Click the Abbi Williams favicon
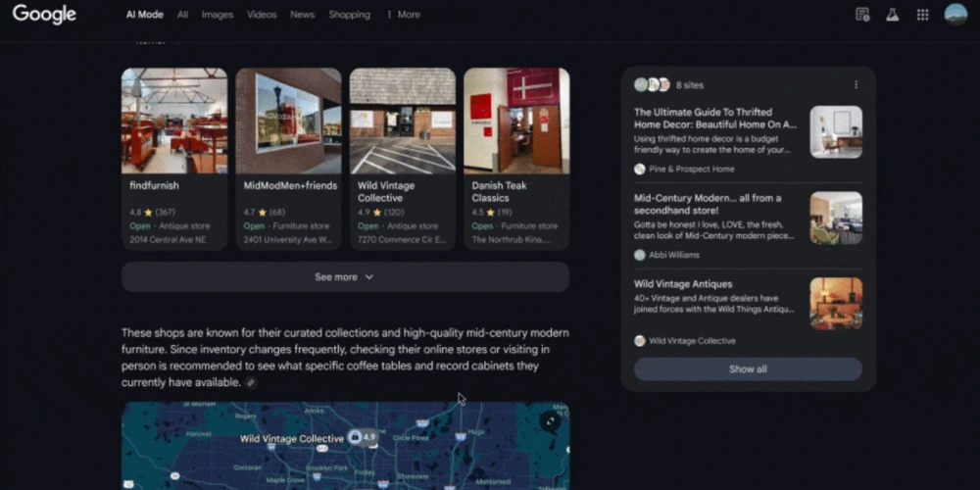This screenshot has height=490, width=980. [x=639, y=255]
